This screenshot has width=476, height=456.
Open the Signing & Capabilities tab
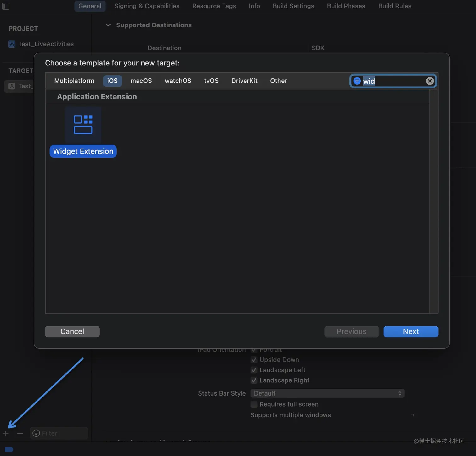point(147,6)
